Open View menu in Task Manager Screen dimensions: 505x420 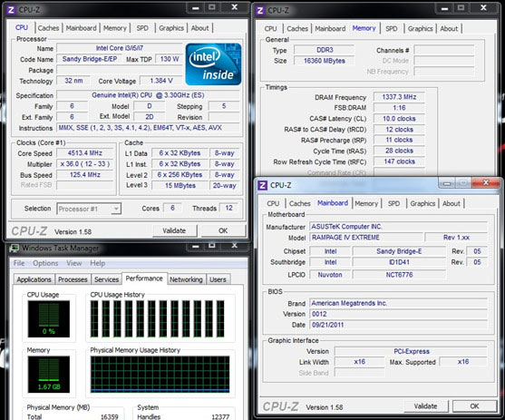point(74,263)
